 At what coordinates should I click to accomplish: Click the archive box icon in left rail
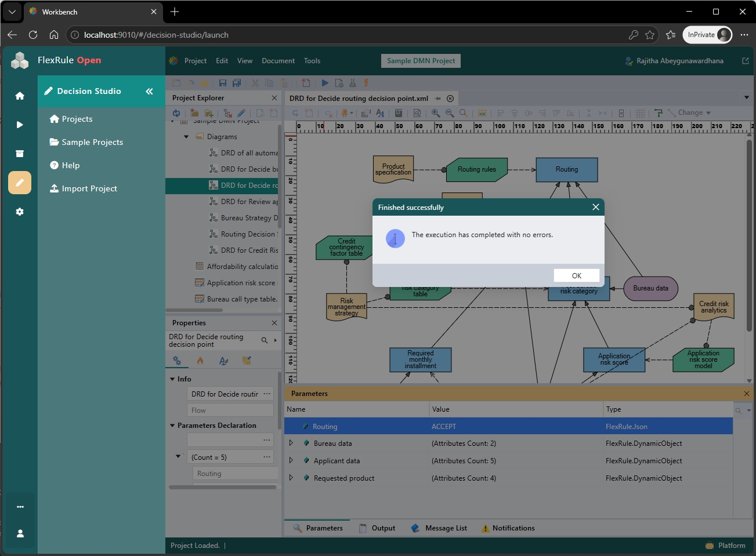pyautogui.click(x=20, y=154)
